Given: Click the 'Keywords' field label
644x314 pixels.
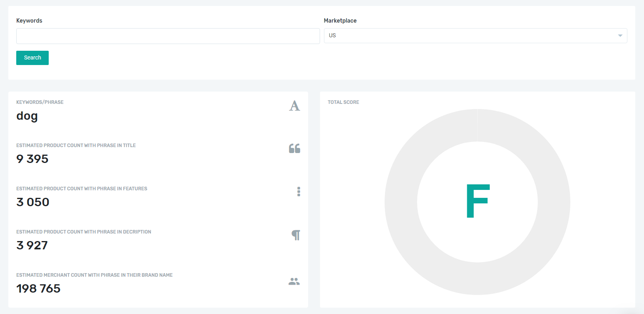Looking at the screenshot, I should pyautogui.click(x=29, y=21).
